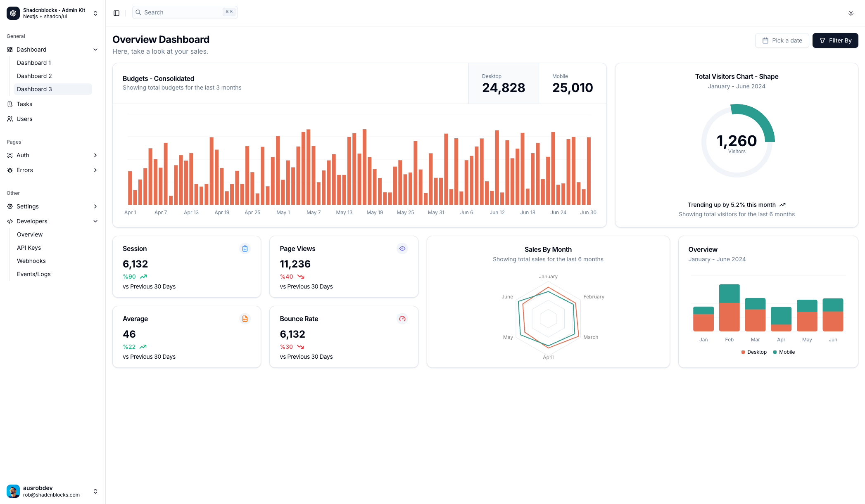Screen dimensions: 865x504
Task: Click the Session card clipboard icon
Action: click(245, 248)
